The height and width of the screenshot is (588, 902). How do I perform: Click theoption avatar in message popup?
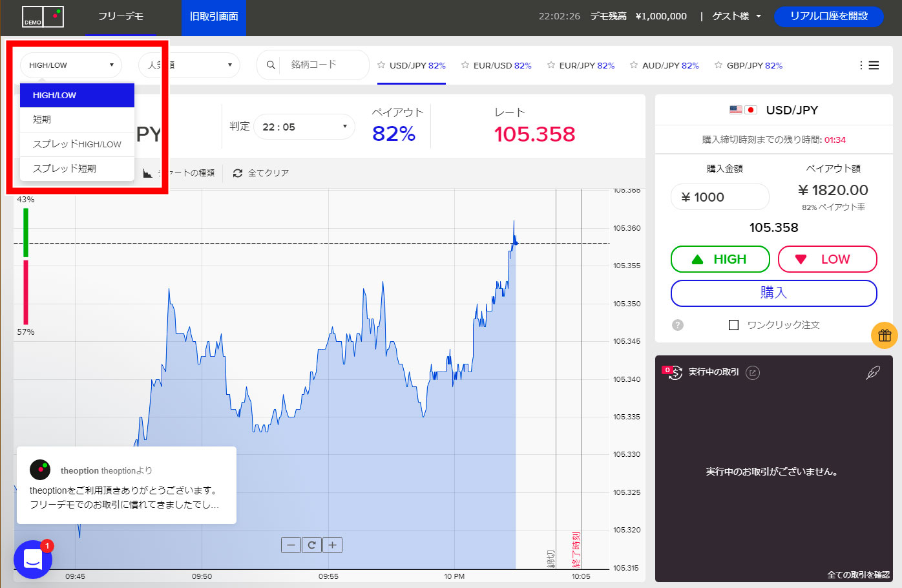coord(40,470)
